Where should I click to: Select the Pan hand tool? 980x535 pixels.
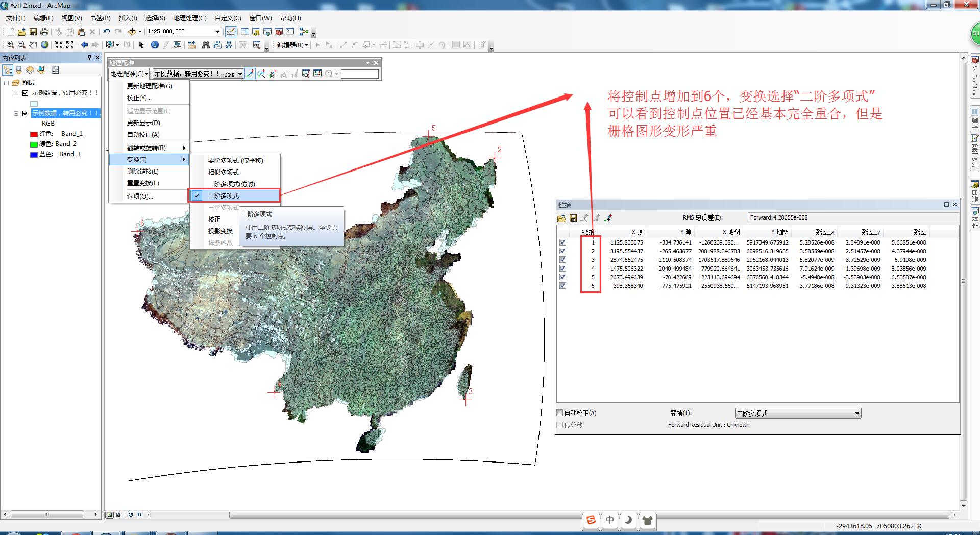click(33, 45)
